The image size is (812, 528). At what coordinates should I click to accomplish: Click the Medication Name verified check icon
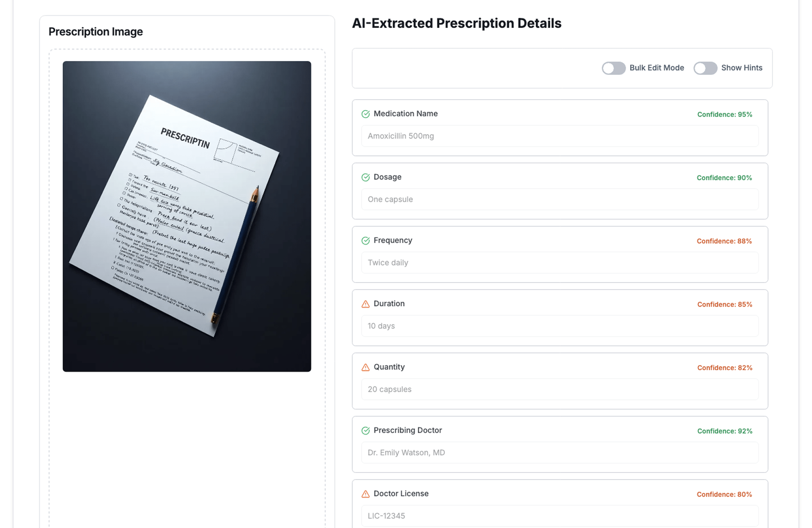[x=365, y=114]
